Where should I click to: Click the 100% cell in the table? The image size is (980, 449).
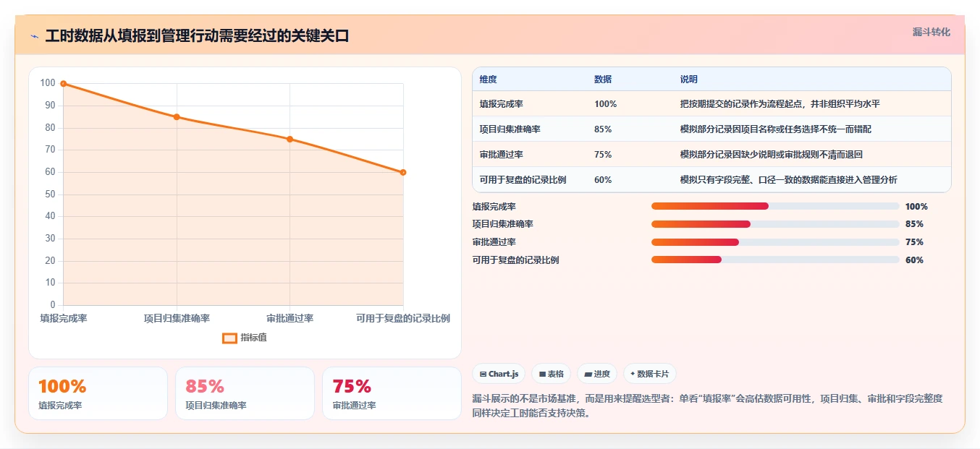[x=605, y=104]
